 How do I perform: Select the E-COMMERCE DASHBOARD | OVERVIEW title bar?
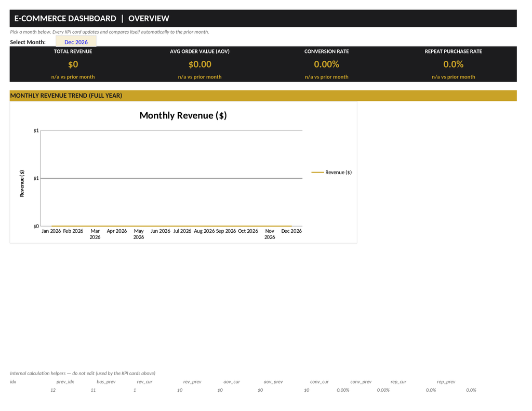pyautogui.click(x=263, y=18)
